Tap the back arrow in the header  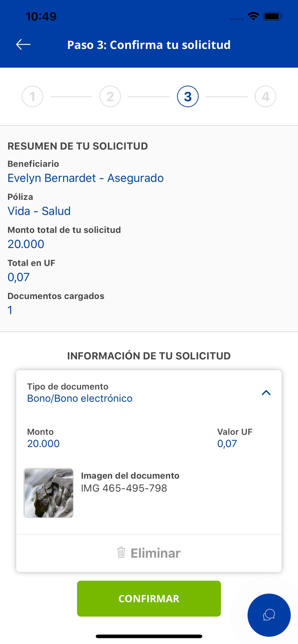(23, 44)
